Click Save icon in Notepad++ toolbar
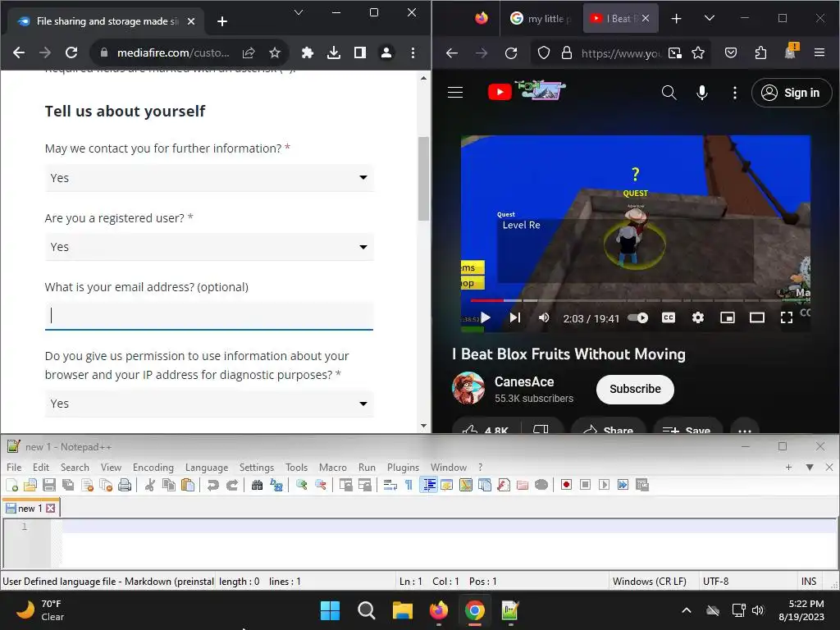 (49, 485)
